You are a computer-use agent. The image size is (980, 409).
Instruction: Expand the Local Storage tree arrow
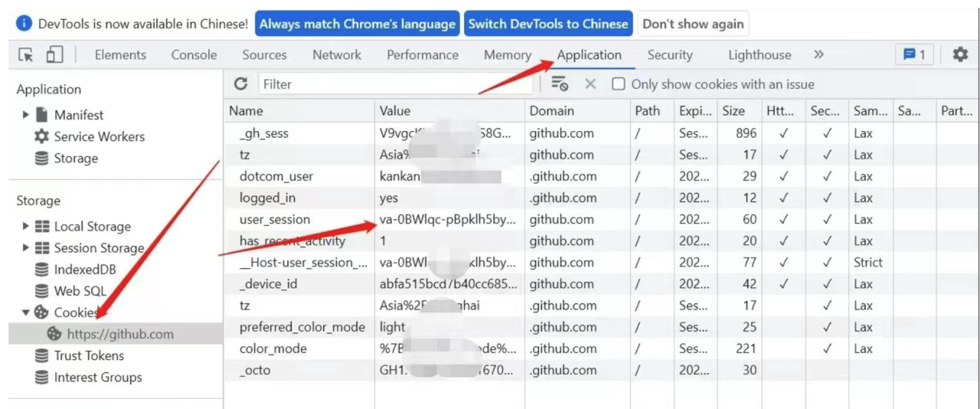pyautogui.click(x=26, y=227)
